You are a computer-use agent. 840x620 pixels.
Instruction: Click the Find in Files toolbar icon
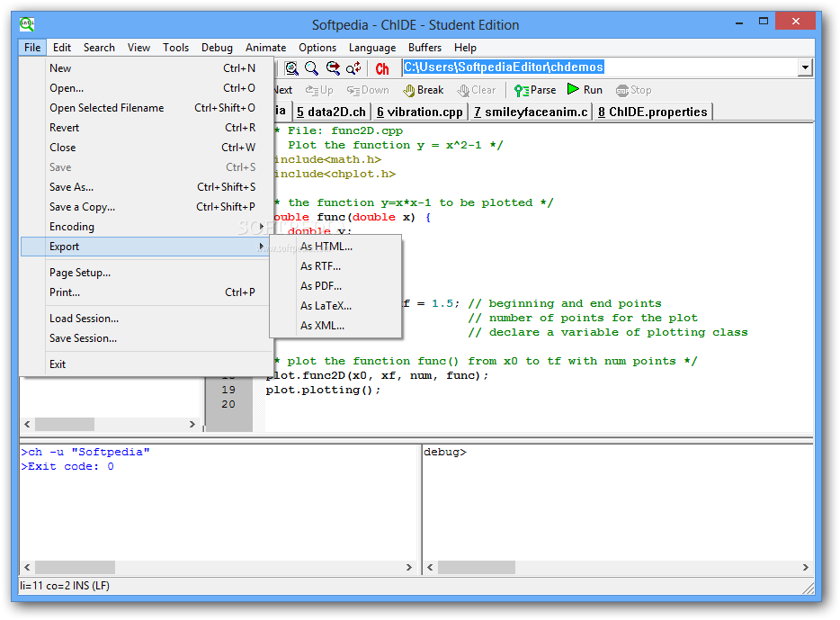[291, 68]
